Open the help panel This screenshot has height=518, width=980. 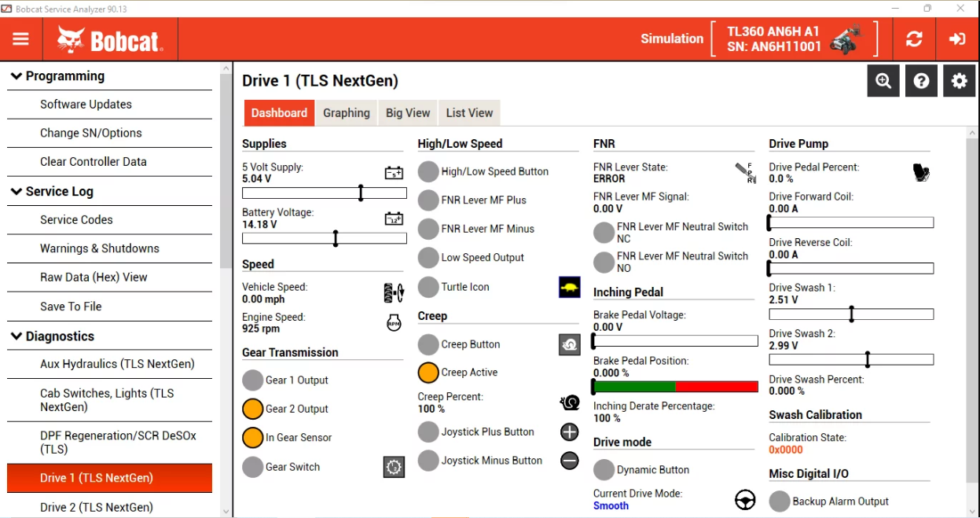[x=920, y=80]
